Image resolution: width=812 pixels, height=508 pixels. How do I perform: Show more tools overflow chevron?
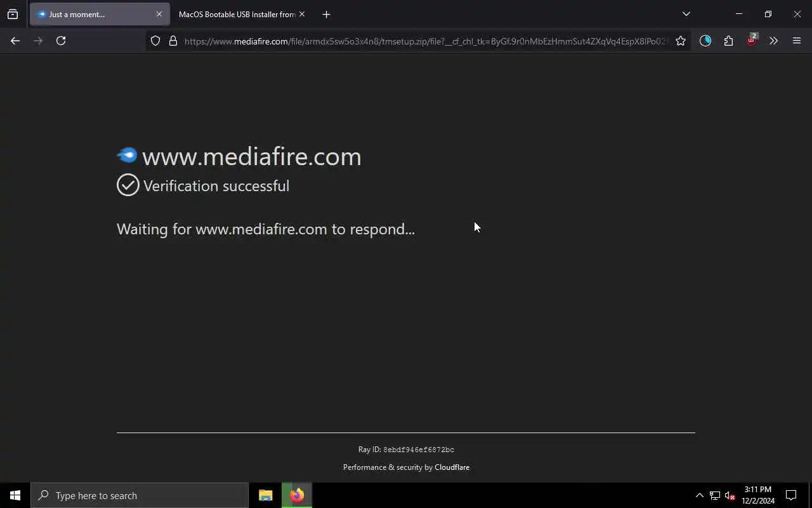[x=773, y=41]
